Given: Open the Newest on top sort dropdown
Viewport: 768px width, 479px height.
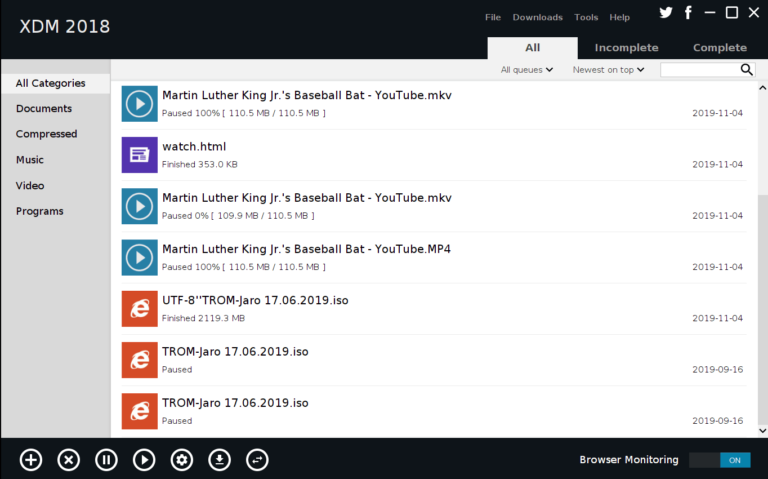Looking at the screenshot, I should (x=608, y=70).
